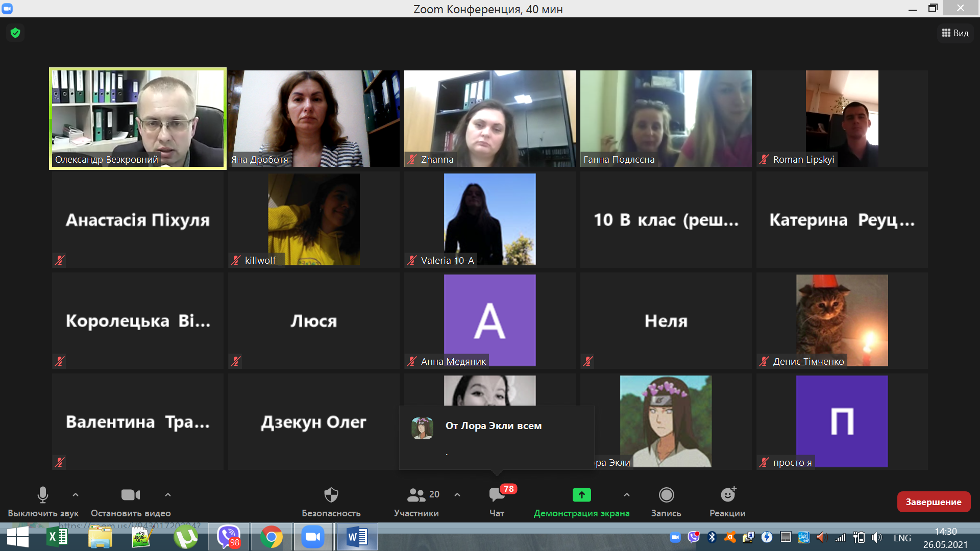
Task: Open chat notification От Лора Экли всем
Action: pos(497,438)
